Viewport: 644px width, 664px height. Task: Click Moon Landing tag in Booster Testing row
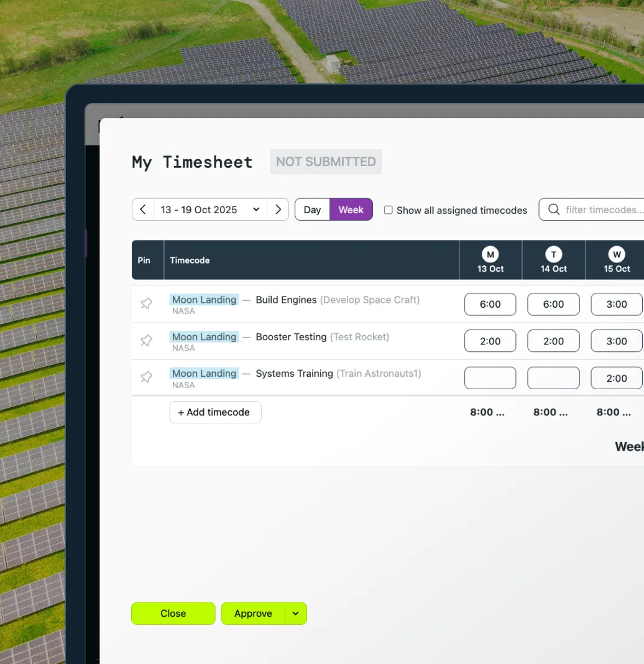204,336
